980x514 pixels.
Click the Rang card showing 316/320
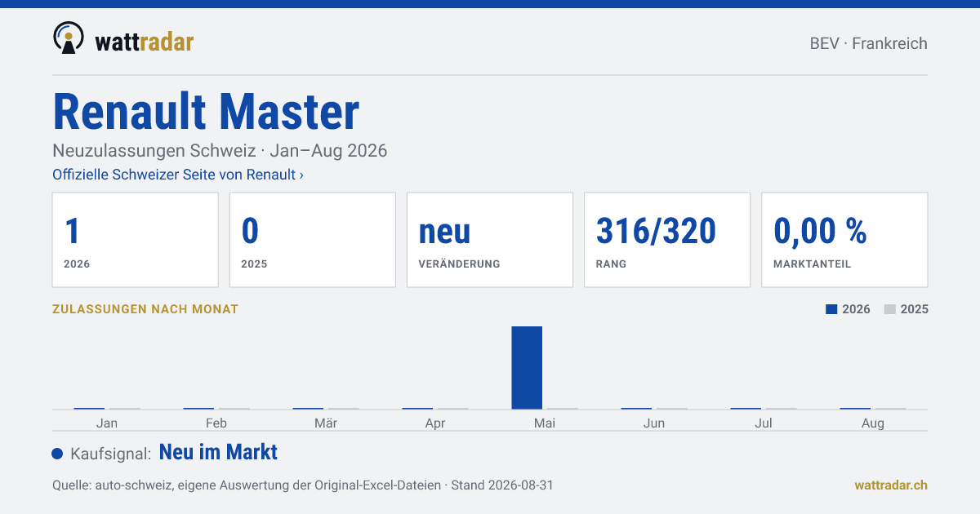point(667,240)
